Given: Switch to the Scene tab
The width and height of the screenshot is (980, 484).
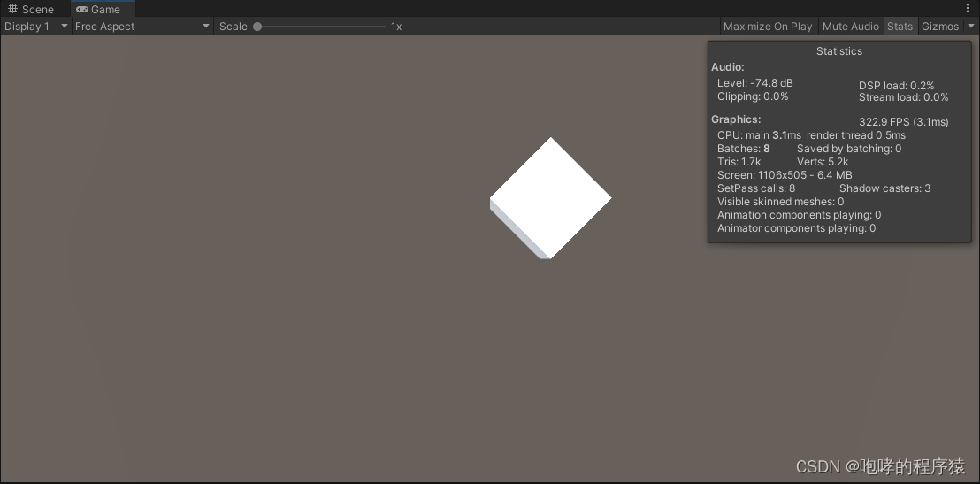Looking at the screenshot, I should 31,9.
